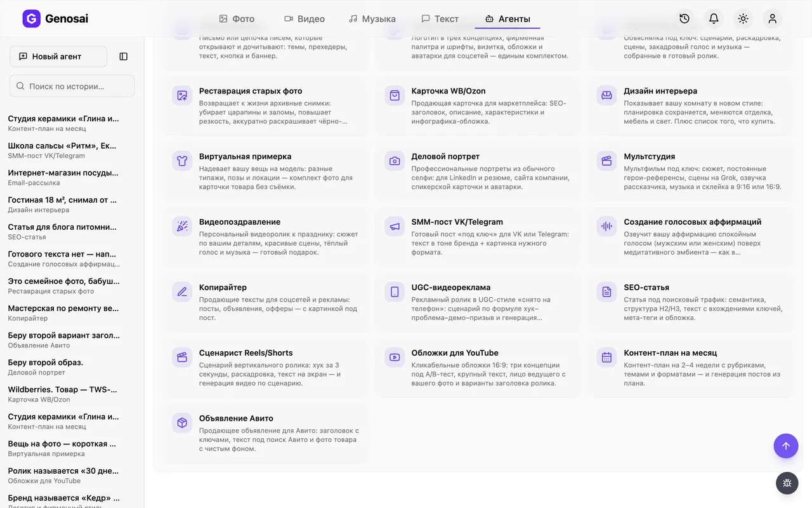Open history item Wildberries. Товар — TWS
812x508 pixels.
[x=63, y=394]
